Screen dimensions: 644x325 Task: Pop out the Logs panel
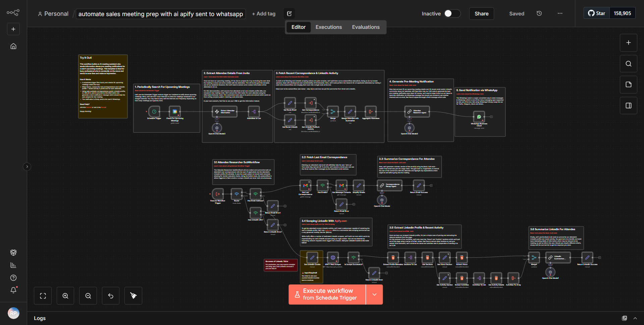click(624, 318)
